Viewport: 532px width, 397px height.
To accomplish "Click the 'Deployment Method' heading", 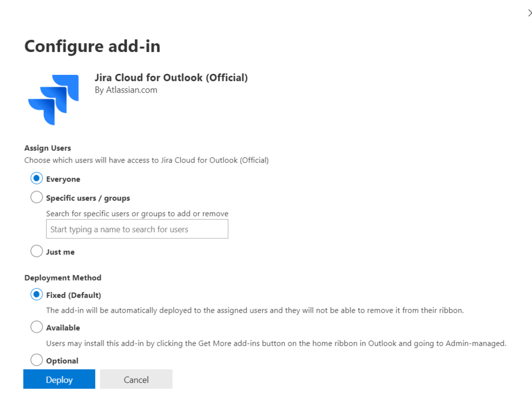I will coord(63,277).
